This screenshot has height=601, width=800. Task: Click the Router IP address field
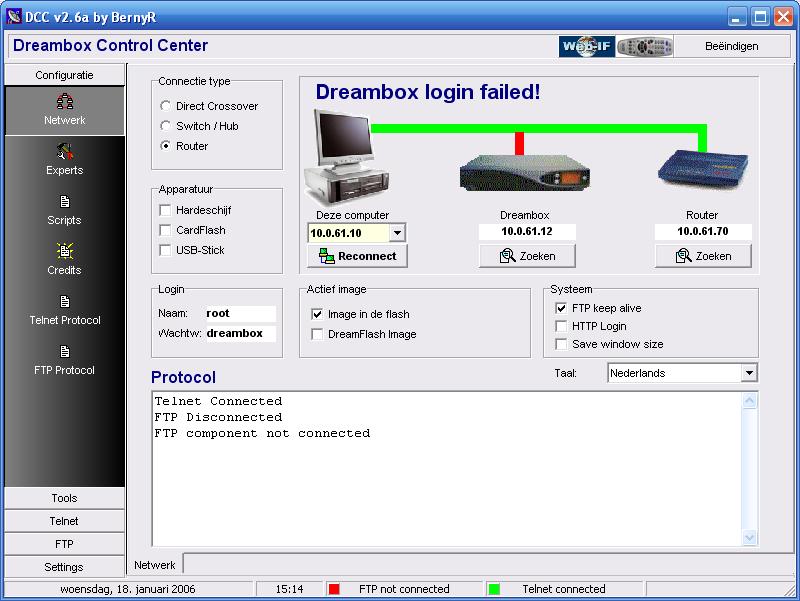(703, 232)
